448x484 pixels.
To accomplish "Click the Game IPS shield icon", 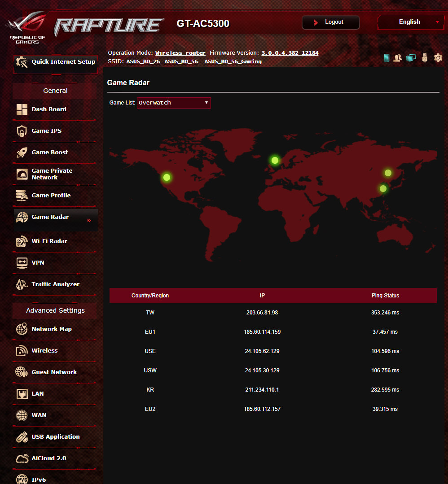I will (22, 131).
